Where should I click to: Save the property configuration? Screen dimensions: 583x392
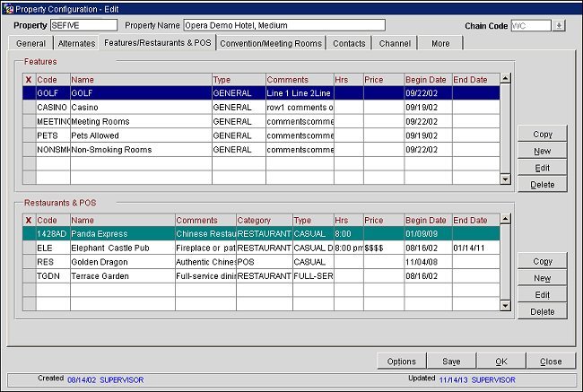pos(451,362)
